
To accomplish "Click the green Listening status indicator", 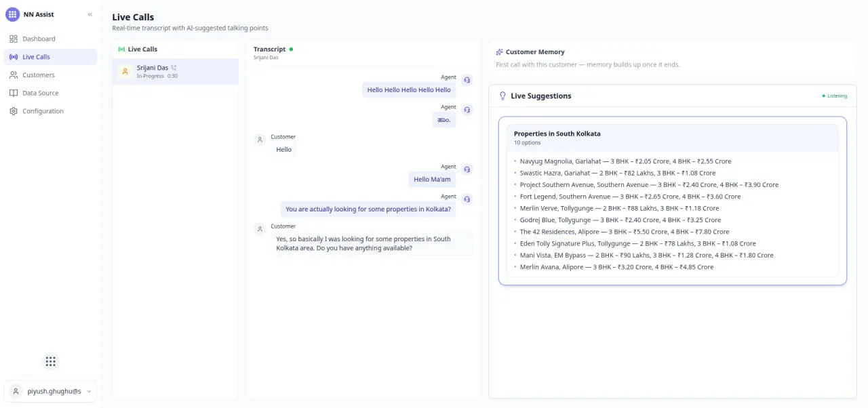I will (x=834, y=96).
